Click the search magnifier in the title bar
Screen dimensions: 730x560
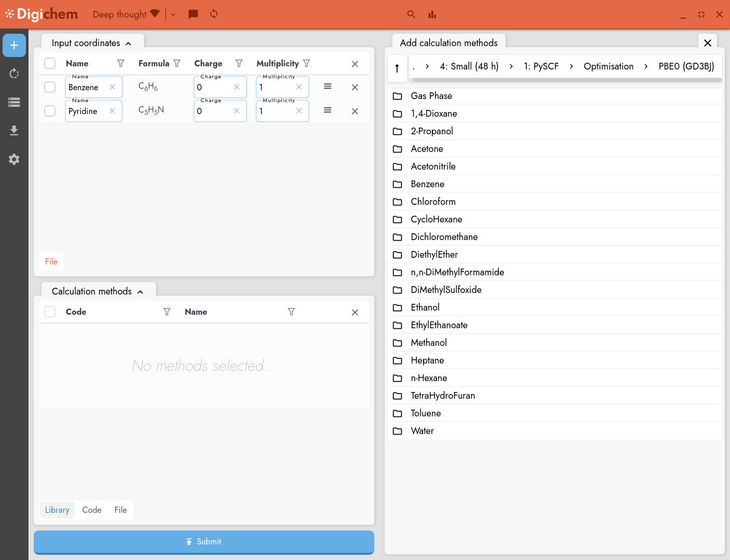411,15
